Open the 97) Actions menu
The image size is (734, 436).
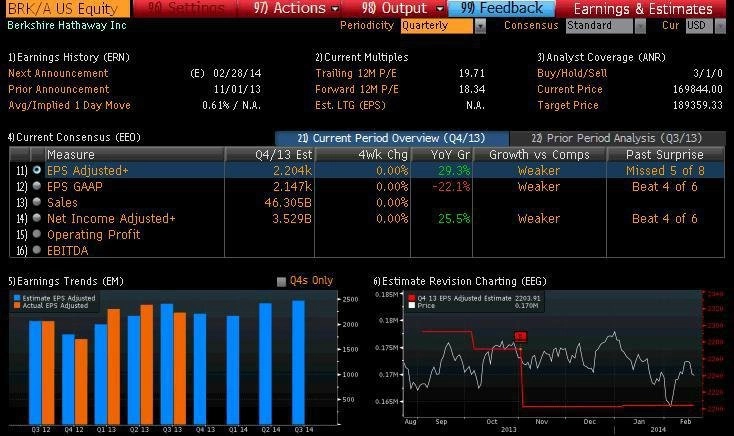[x=295, y=8]
